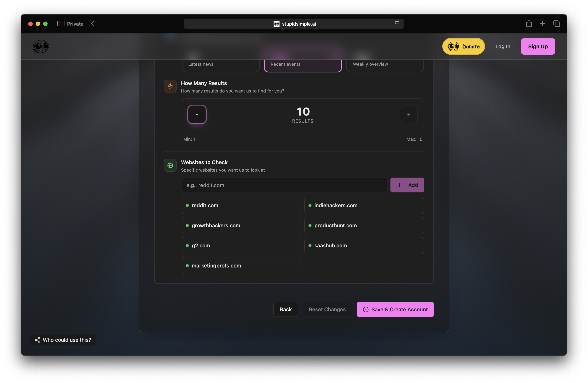The height and width of the screenshot is (383, 588).
Task: Show tab overview icon
Action: pyautogui.click(x=556, y=24)
